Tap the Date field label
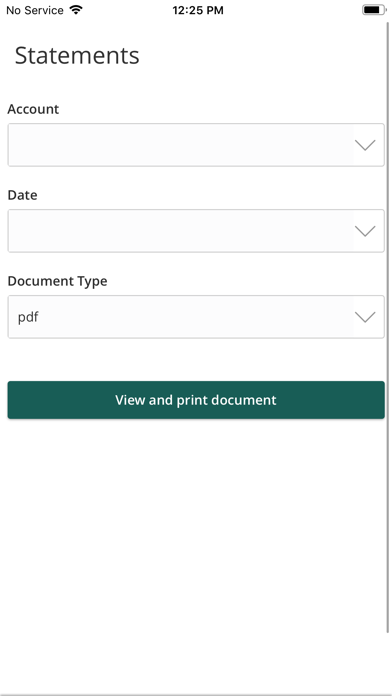 point(23,195)
